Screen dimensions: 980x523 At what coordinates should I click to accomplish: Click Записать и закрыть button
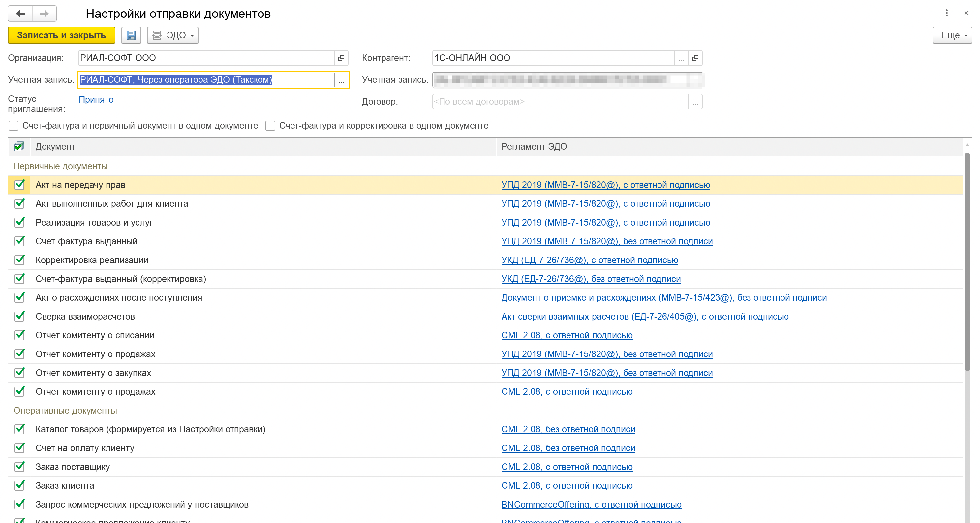pos(62,35)
